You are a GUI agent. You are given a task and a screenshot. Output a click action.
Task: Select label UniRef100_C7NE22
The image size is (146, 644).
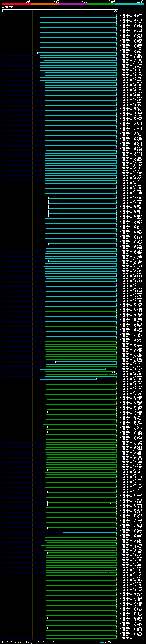[131, 598]
